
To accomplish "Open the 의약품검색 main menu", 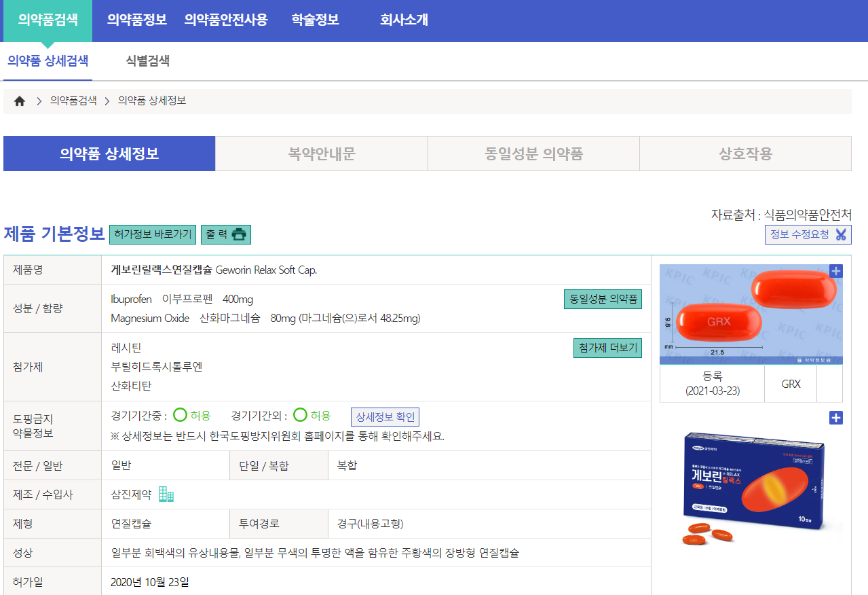I will (x=48, y=20).
